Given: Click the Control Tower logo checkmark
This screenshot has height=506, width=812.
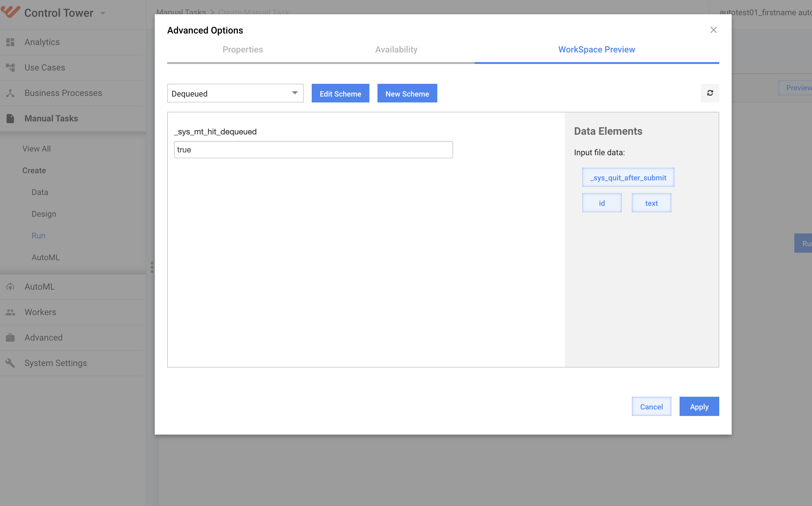Looking at the screenshot, I should point(10,12).
